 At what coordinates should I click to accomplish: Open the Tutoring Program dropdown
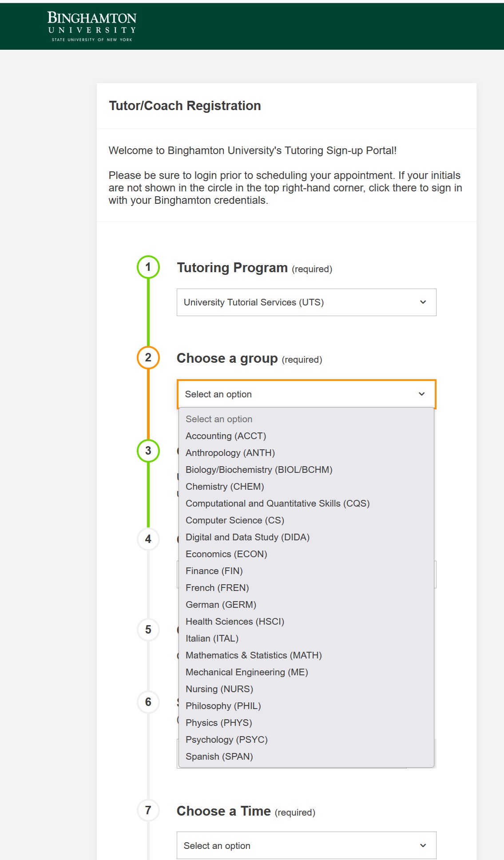306,302
